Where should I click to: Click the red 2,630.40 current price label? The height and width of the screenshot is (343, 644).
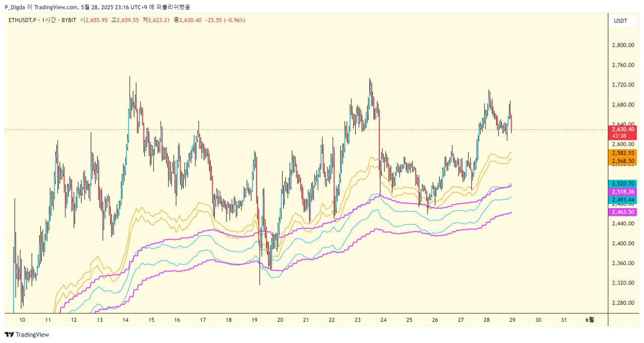pyautogui.click(x=624, y=129)
